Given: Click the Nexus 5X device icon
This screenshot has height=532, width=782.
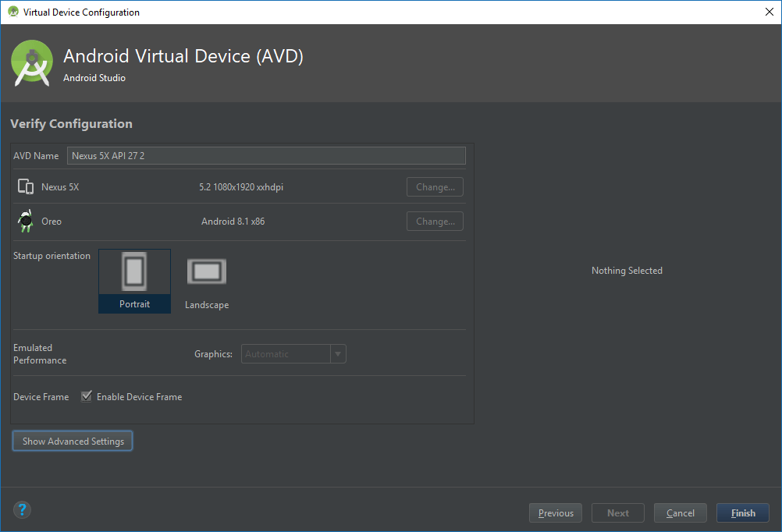Looking at the screenshot, I should [x=26, y=186].
